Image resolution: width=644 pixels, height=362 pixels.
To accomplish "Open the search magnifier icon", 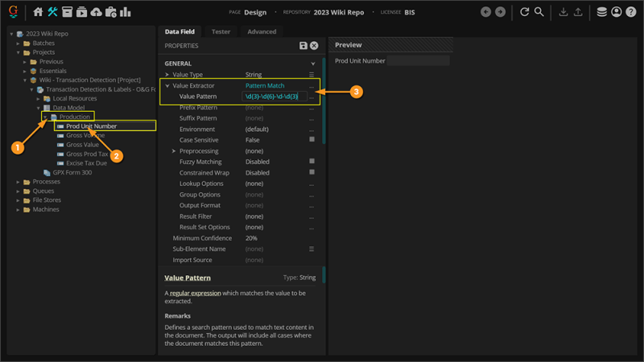I will pos(539,12).
